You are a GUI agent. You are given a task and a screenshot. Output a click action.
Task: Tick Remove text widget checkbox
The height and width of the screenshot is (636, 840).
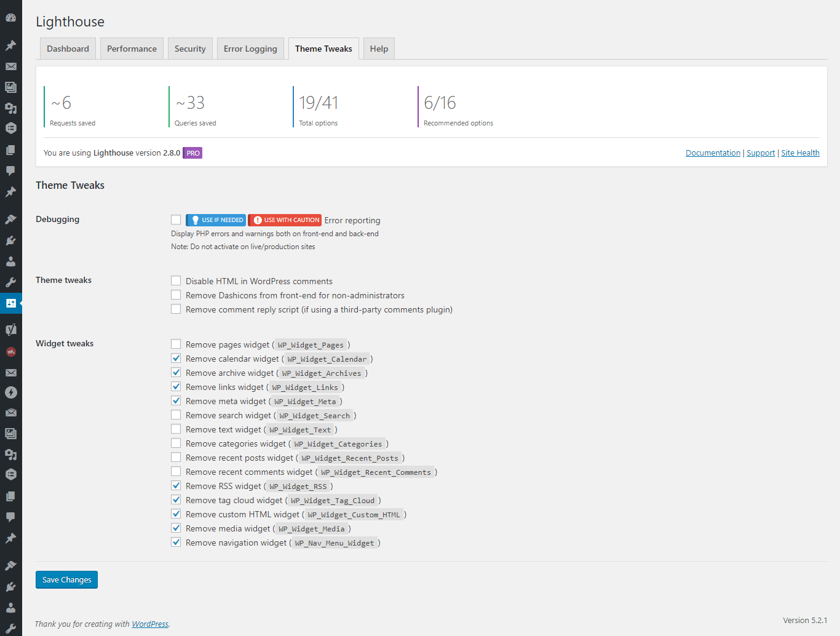[x=176, y=429]
